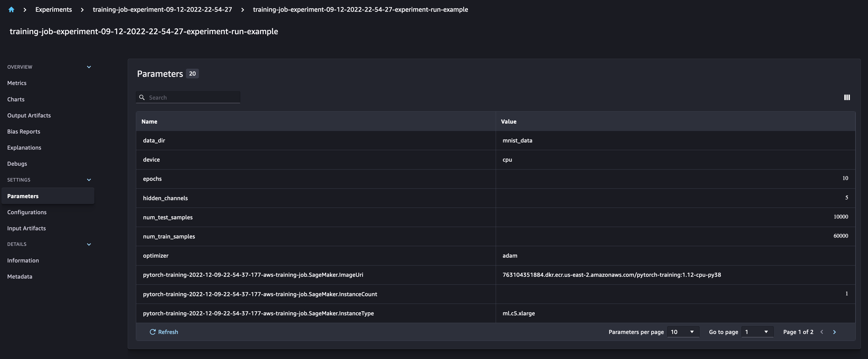Open the column settings icon
Viewport: 868px width, 359px height.
(x=847, y=98)
